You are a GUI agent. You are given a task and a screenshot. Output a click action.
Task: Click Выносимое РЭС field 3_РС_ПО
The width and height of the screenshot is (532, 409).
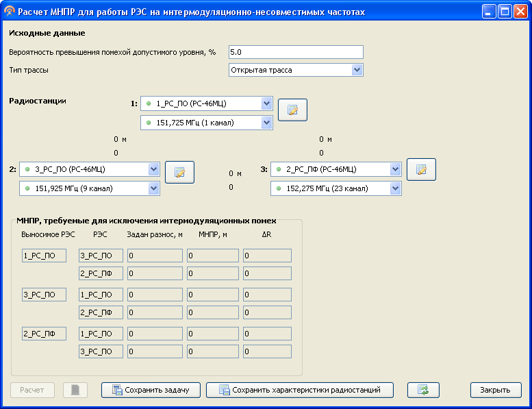(x=44, y=295)
